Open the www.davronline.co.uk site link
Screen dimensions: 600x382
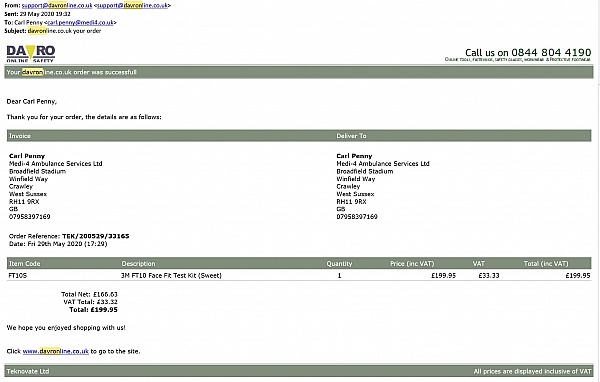tap(55, 351)
